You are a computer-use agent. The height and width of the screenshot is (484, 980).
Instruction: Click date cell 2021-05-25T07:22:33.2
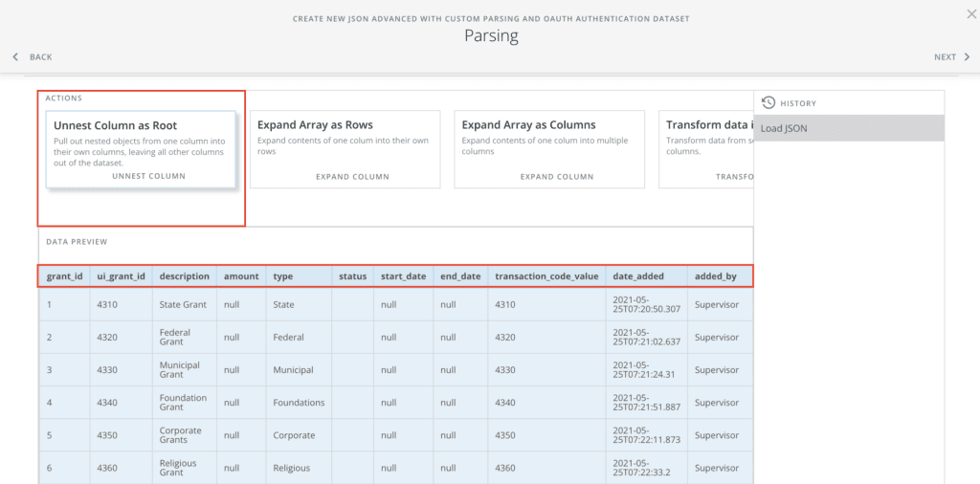(x=646, y=467)
